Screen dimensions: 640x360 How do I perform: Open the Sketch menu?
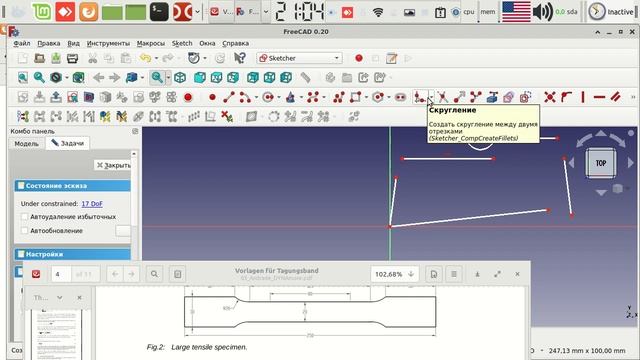[182, 43]
